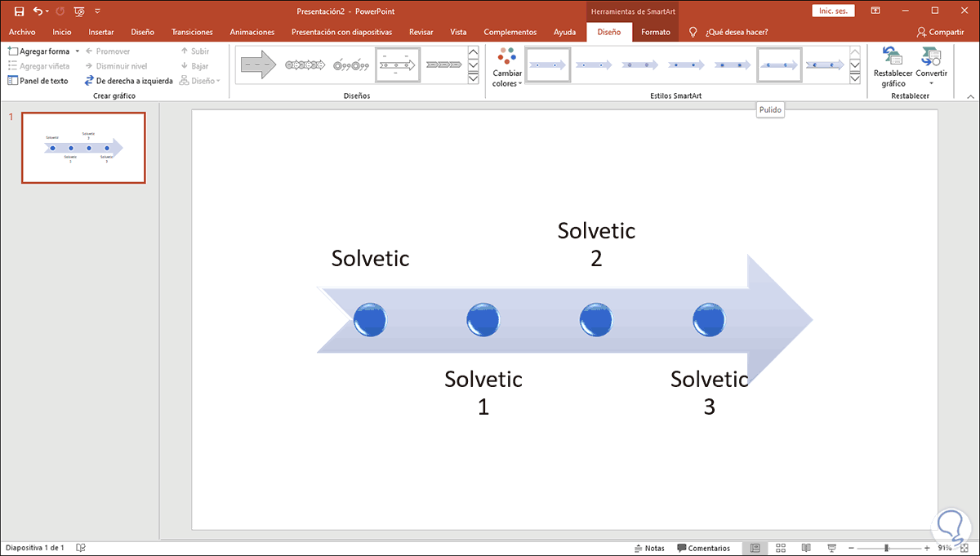Open the Complementos tab
Viewport: 980px width, 556px height.
pos(510,32)
